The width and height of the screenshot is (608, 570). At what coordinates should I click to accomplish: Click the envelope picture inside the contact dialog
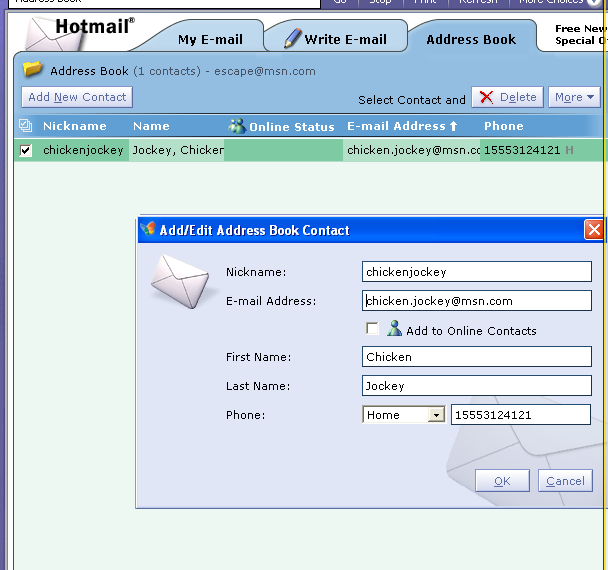click(183, 280)
